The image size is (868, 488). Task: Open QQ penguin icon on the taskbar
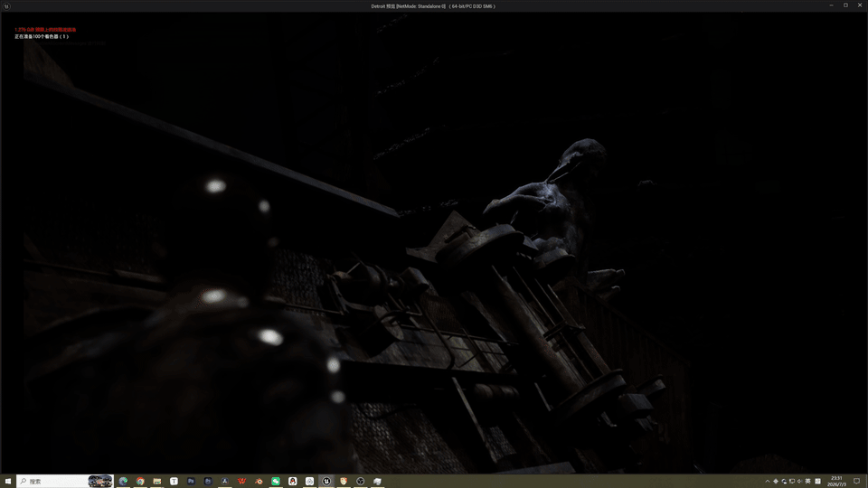[x=292, y=482]
